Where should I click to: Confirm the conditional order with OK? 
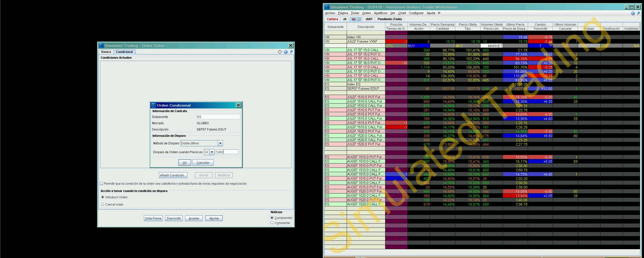click(185, 163)
